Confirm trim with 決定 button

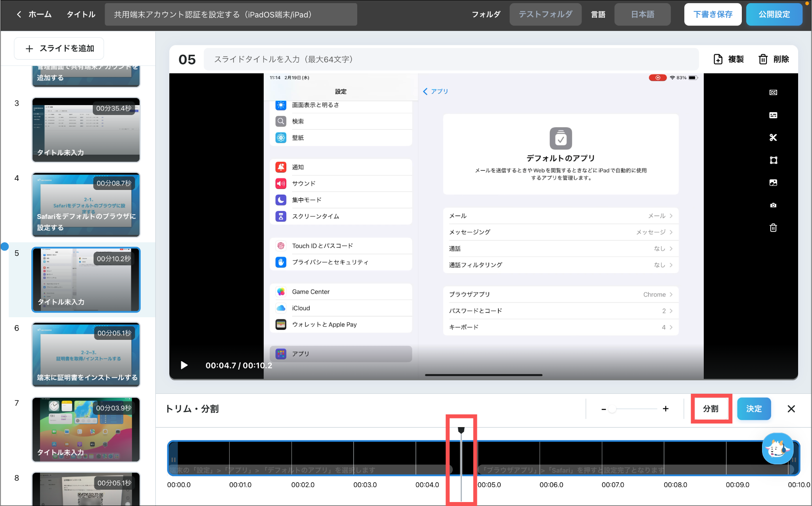754,408
